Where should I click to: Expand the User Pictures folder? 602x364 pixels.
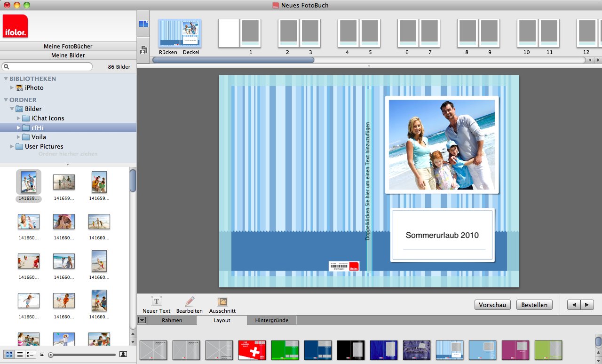pos(12,146)
